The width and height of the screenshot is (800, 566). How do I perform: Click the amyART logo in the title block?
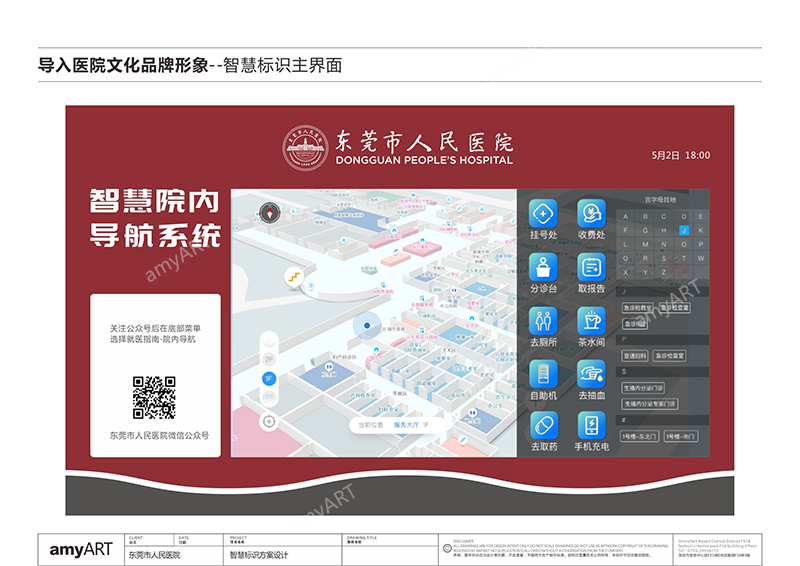point(81,550)
